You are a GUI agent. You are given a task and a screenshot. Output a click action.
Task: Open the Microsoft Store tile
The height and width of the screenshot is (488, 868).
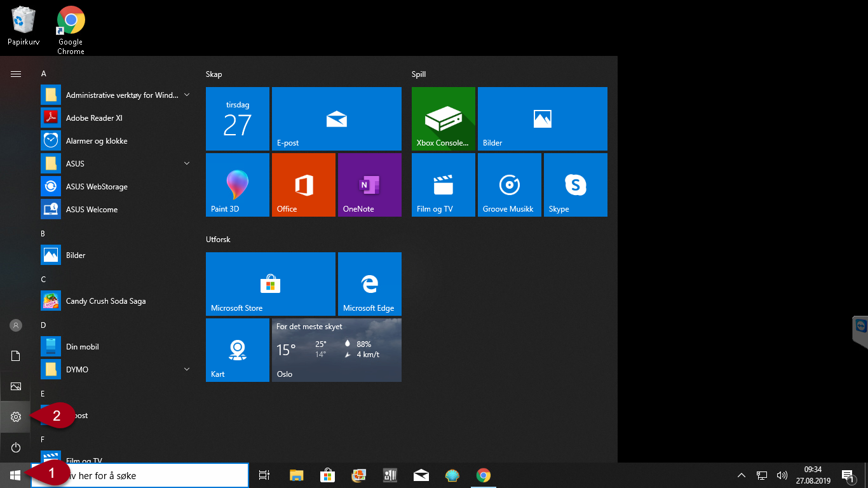[x=271, y=284]
